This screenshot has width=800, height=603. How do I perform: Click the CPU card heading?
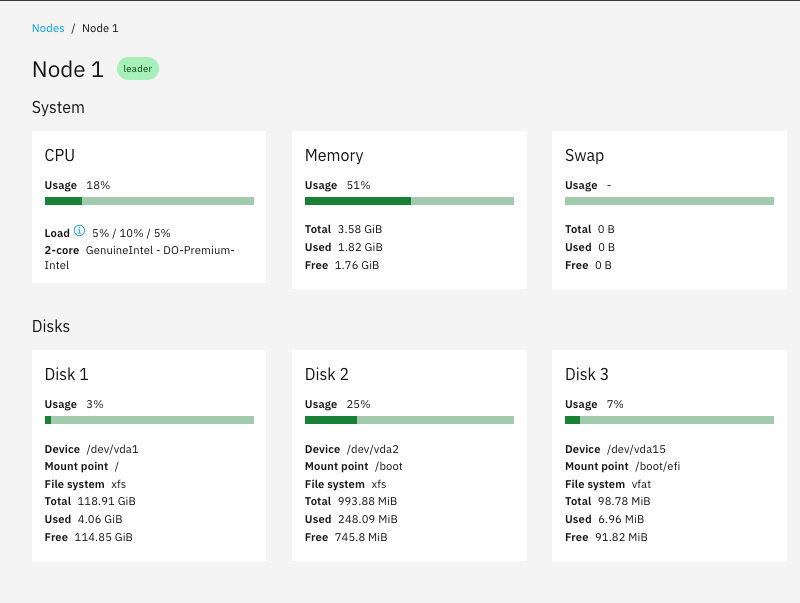(60, 155)
